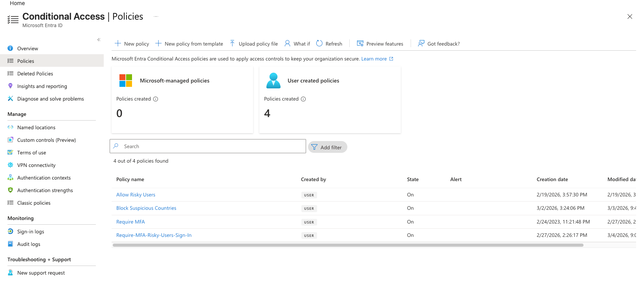
Task: Open Require-MFA-Risky-Users-Sign-In policy
Action: point(154,235)
